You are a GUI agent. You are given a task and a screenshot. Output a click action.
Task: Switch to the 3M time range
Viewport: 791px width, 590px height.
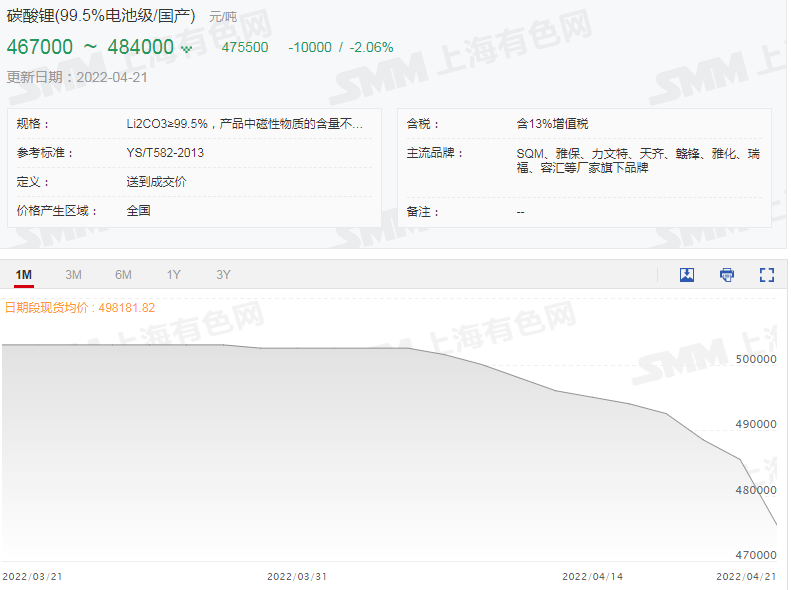[73, 275]
